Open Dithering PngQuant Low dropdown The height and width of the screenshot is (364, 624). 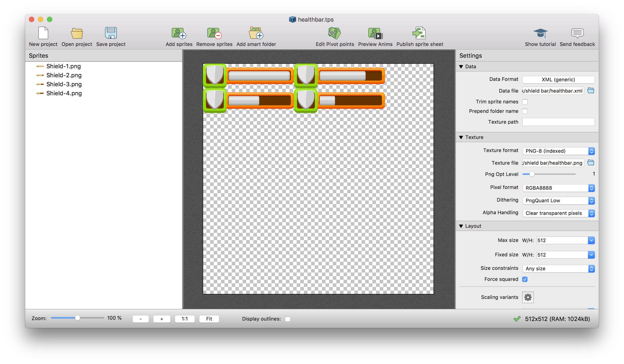point(559,200)
